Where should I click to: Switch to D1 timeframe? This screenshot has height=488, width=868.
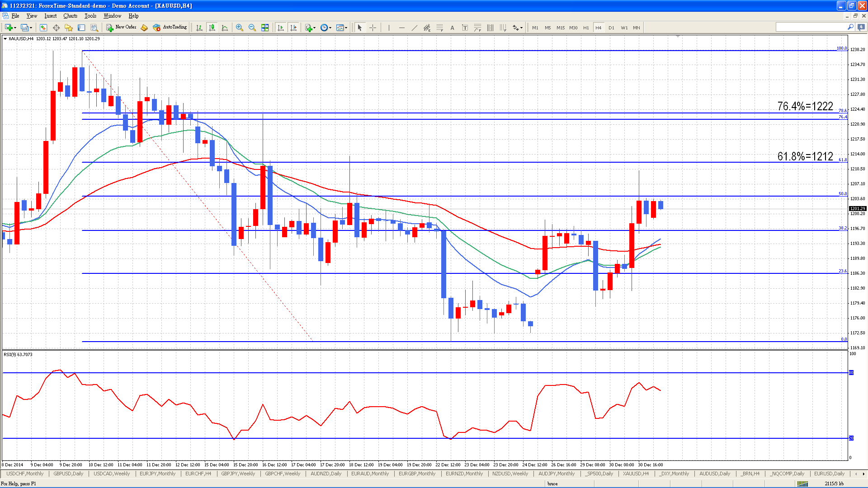(611, 28)
